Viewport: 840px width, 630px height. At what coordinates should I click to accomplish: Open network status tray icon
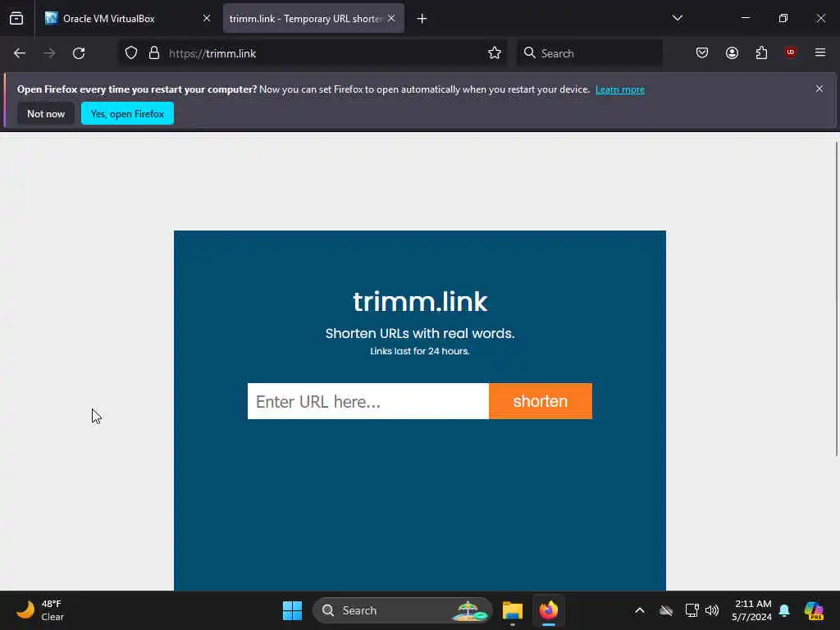click(x=692, y=610)
